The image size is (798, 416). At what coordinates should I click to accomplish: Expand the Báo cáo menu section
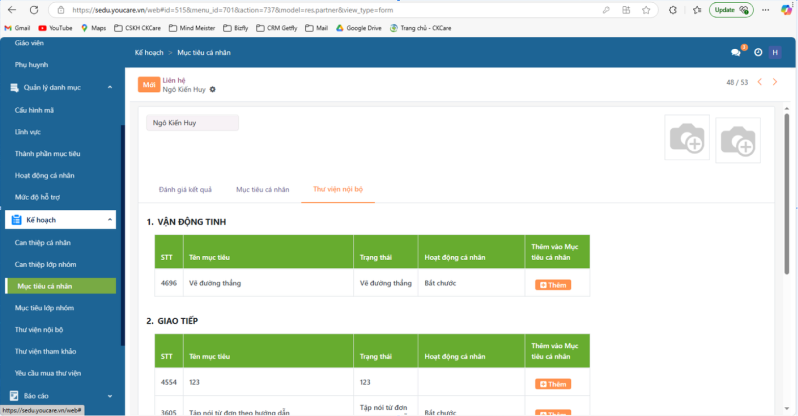pyautogui.click(x=109, y=395)
